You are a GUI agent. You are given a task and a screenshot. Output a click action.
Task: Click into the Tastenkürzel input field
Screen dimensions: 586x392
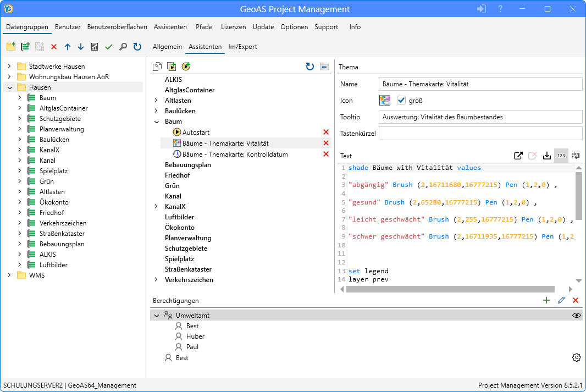tap(480, 134)
